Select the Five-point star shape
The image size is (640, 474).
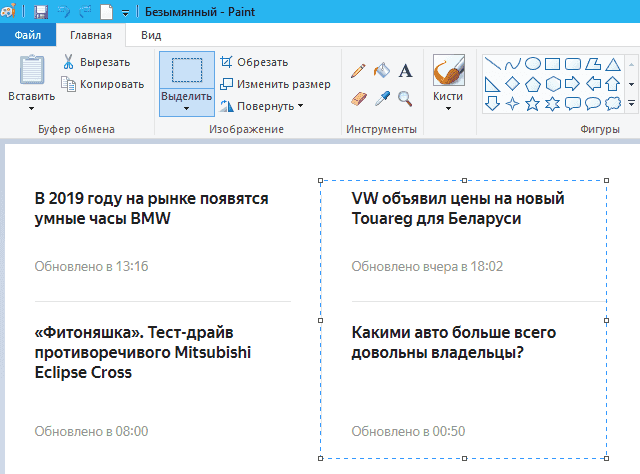click(533, 104)
